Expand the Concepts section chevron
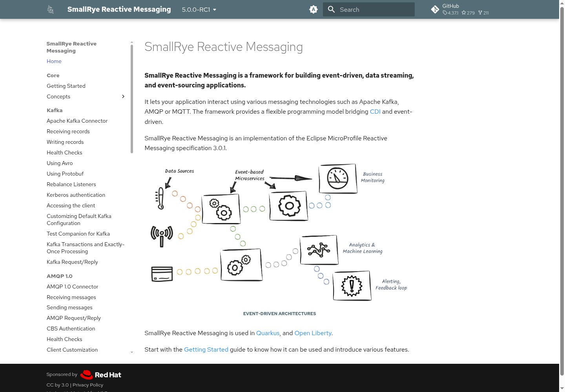The image size is (565, 392). click(x=123, y=96)
